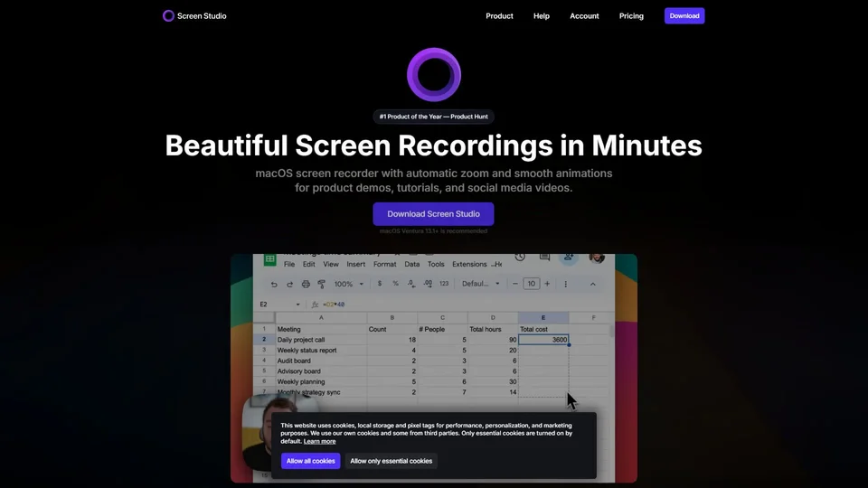Open the Tools menu in spreadsheet demo
The height and width of the screenshot is (488, 868).
pos(436,265)
